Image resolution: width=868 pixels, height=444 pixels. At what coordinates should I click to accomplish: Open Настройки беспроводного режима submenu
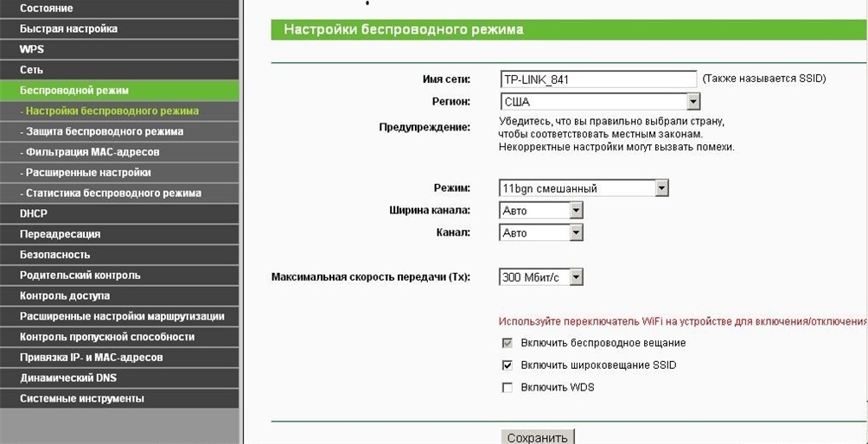coord(119,111)
